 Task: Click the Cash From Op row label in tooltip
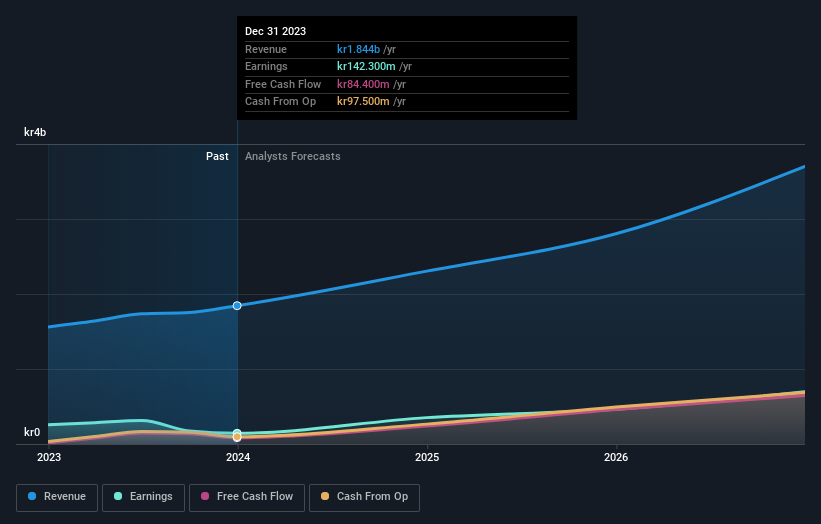click(x=281, y=102)
